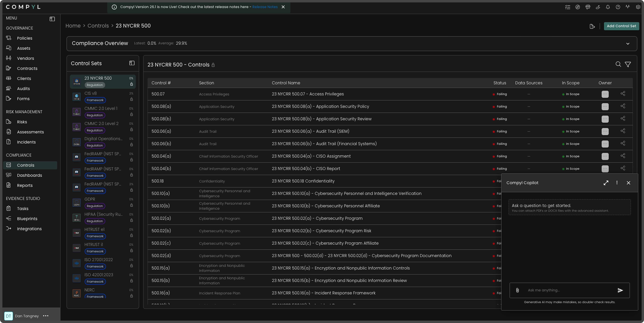644x323 pixels.
Task: Click the search icon in Controls panel
Action: click(x=618, y=64)
